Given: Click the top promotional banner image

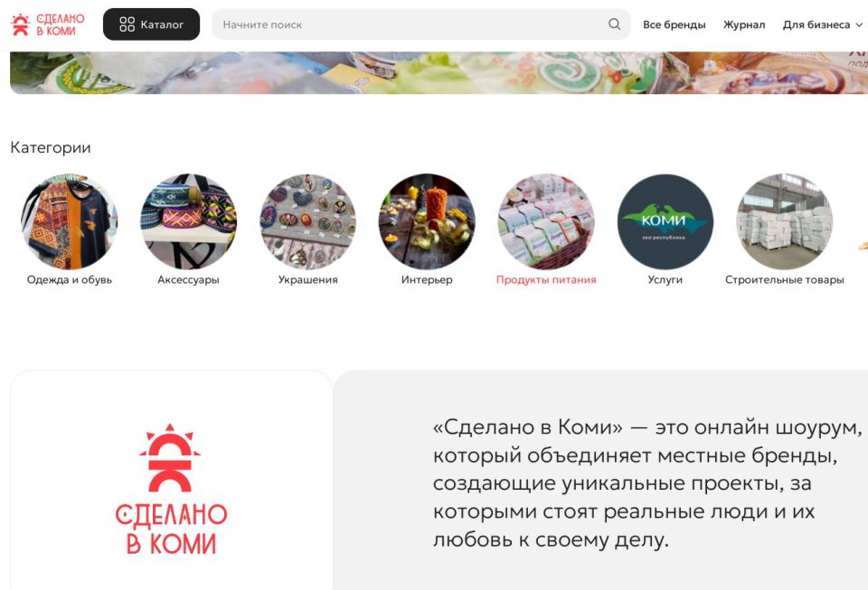Looking at the screenshot, I should (439, 73).
